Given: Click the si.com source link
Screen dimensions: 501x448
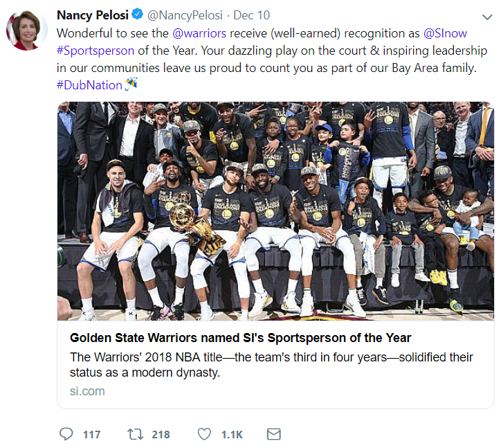Looking at the screenshot, I should click(x=87, y=391).
